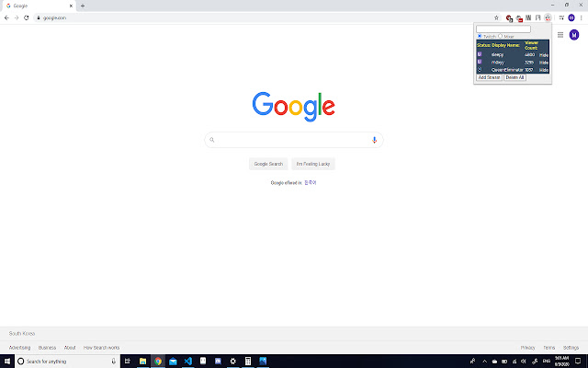Viewport: 588px width, 368px height.
Task: Click status icon for QueenEliminator
Action: coord(480,70)
